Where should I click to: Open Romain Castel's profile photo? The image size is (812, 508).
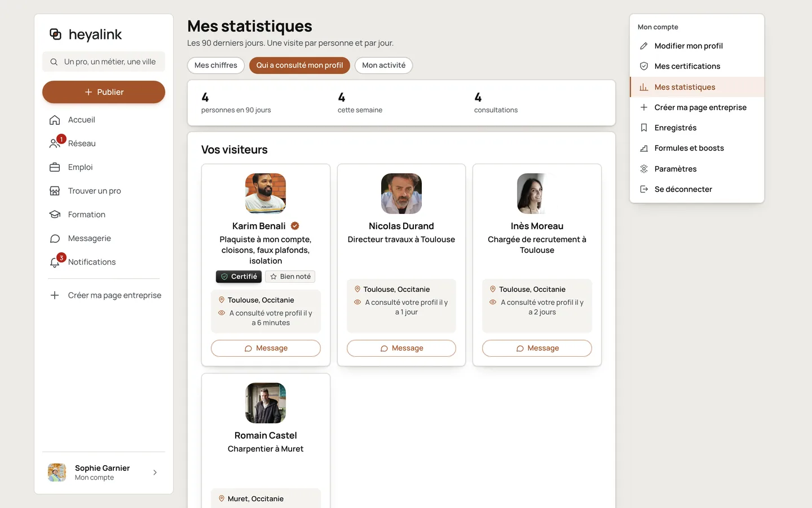click(266, 403)
